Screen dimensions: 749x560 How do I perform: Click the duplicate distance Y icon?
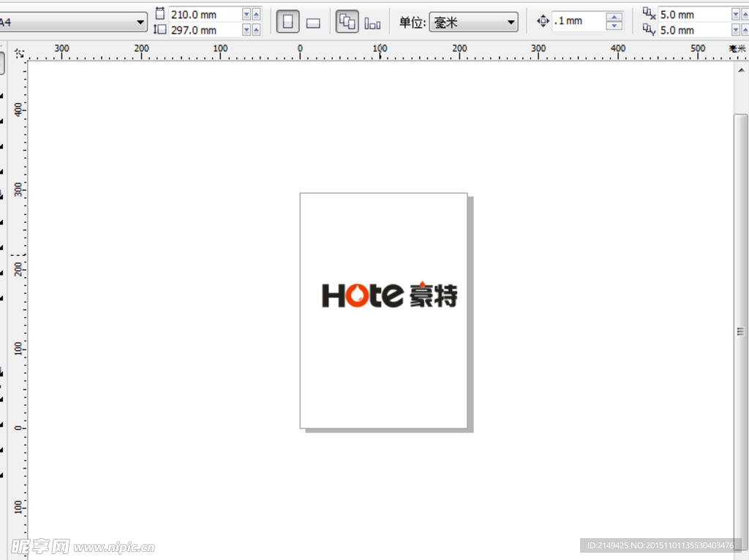coord(649,29)
